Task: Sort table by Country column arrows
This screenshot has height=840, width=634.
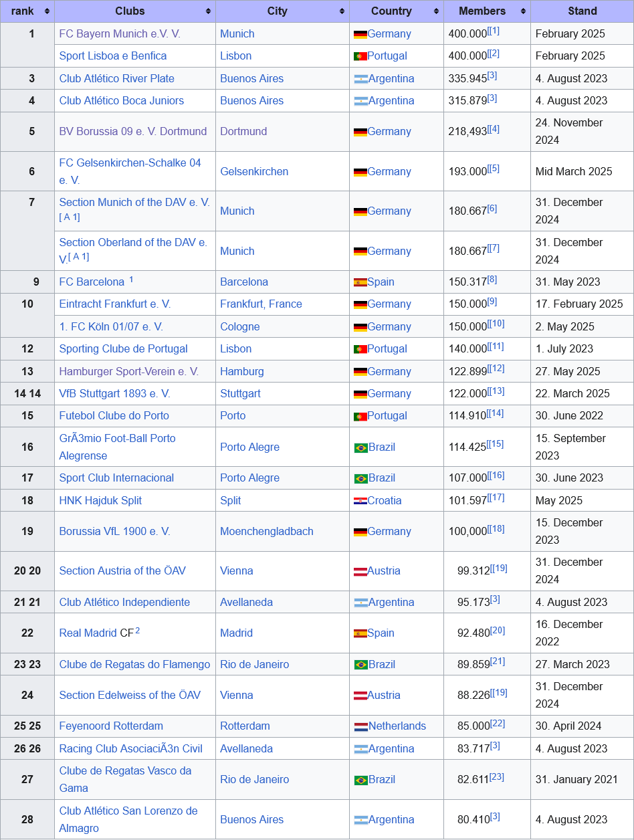Action: tap(436, 11)
